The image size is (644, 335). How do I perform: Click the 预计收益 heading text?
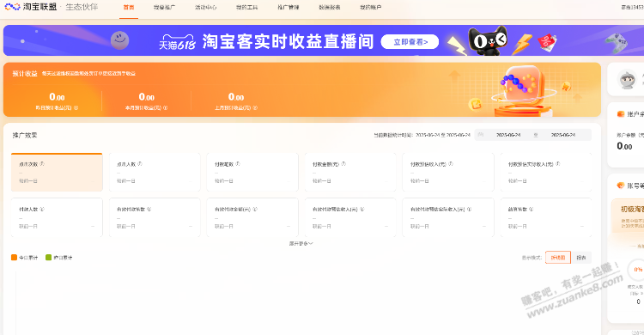tap(25, 74)
